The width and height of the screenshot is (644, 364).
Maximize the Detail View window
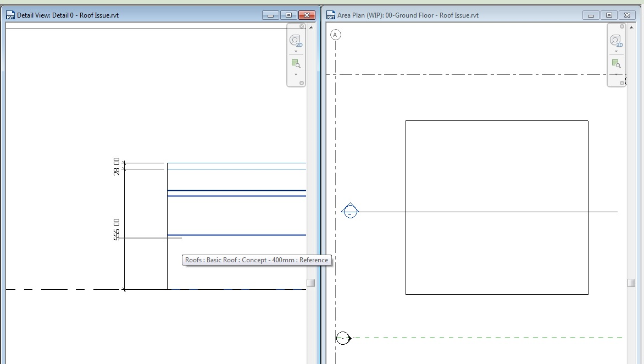288,15
